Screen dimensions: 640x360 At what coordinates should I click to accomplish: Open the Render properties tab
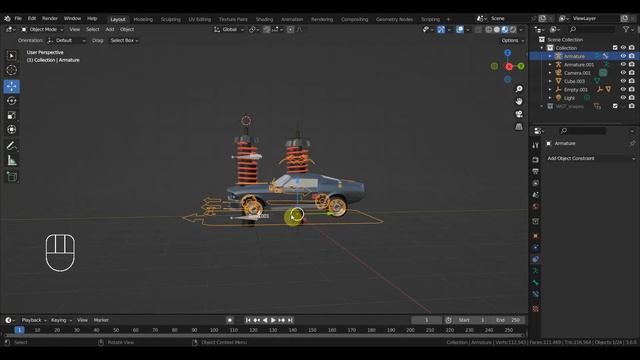tap(536, 160)
